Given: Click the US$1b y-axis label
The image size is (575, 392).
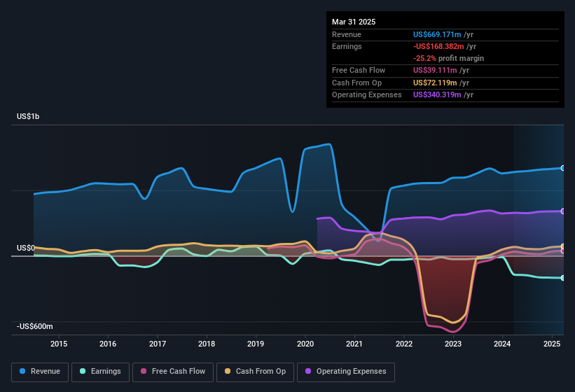Looking at the screenshot, I should [28, 116].
